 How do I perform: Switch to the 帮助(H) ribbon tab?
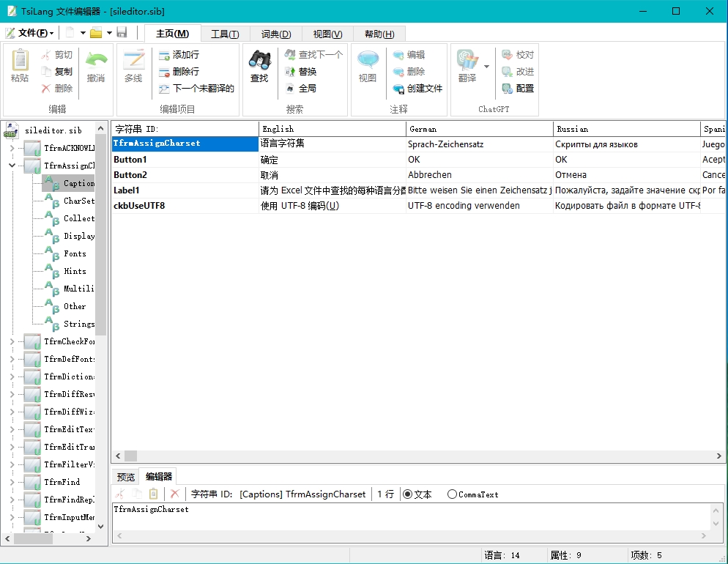coord(380,34)
